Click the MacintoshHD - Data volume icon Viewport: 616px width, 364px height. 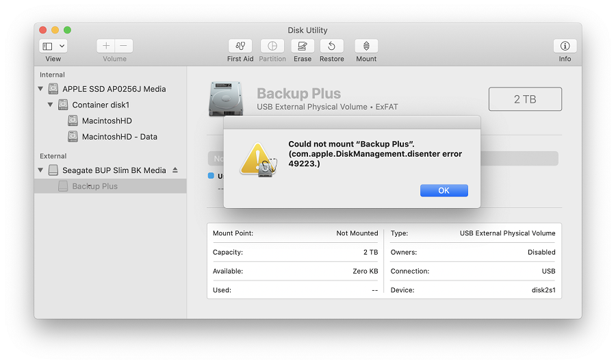(73, 137)
